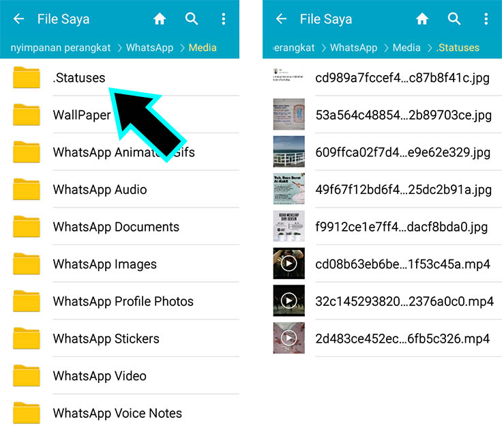Open file 53a564c48854...2b89703ce.jpg
Viewport: 504px width, 426px height.
pyautogui.click(x=402, y=115)
